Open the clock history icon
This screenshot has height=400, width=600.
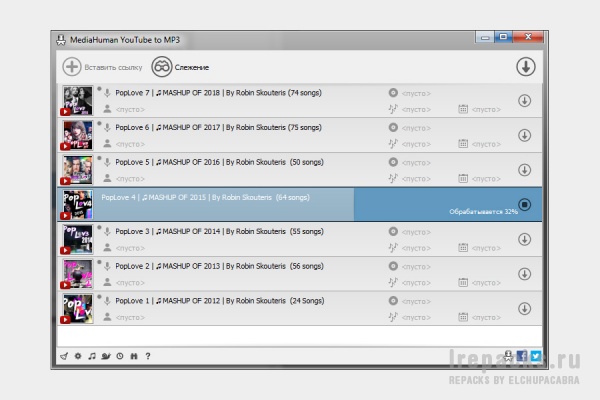(120, 356)
